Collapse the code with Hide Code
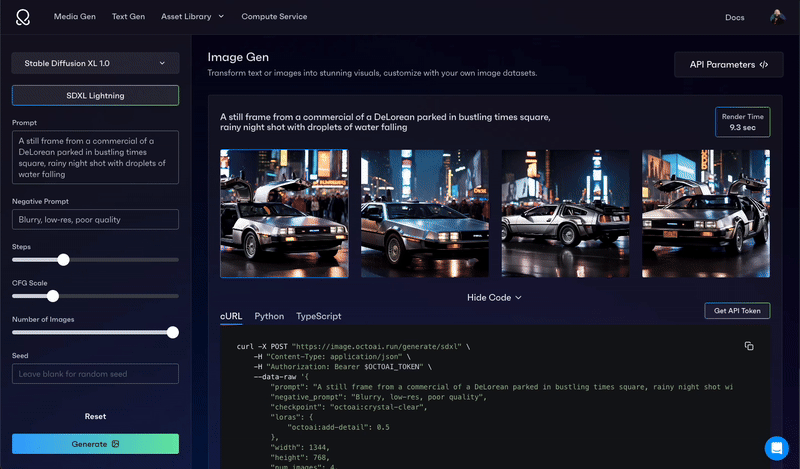The image size is (800, 469). point(494,297)
